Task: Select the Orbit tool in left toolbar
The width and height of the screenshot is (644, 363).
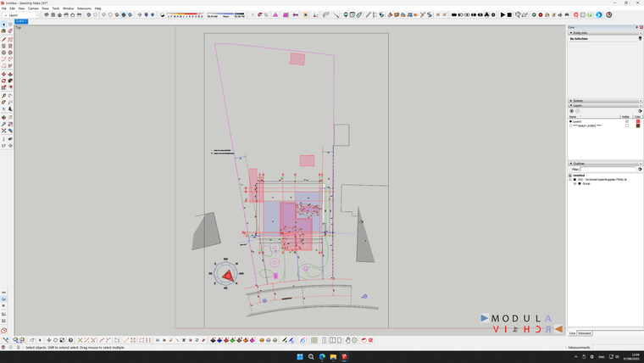Action: click(3, 118)
